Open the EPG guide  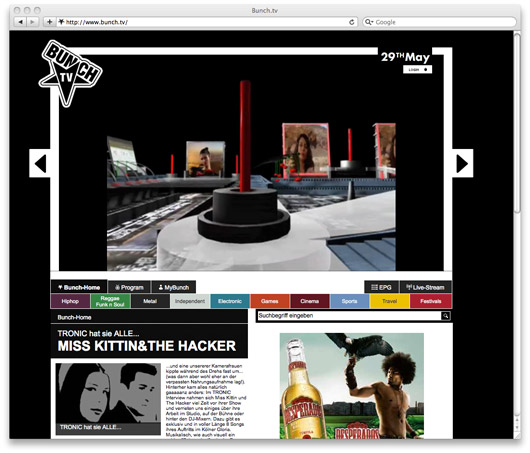(381, 287)
